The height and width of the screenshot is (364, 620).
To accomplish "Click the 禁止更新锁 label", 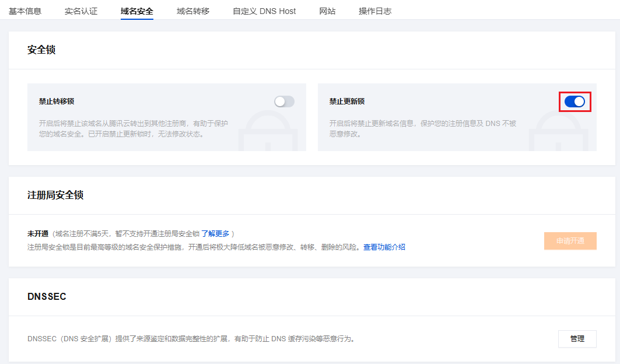I will tap(347, 101).
